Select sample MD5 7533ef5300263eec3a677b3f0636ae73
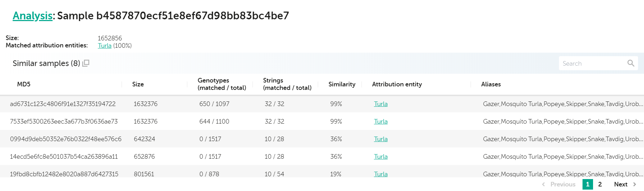Screen dimensions: 644x191 coord(64,121)
